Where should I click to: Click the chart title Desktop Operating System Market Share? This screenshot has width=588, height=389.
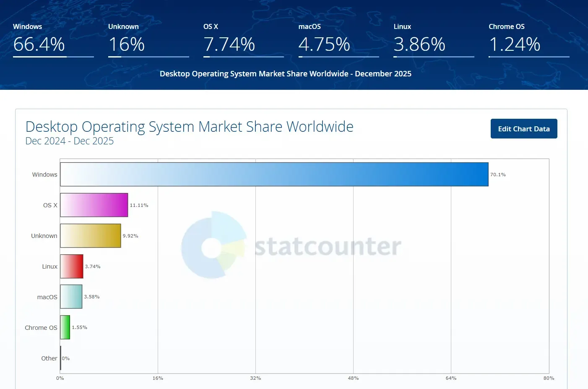coord(189,126)
